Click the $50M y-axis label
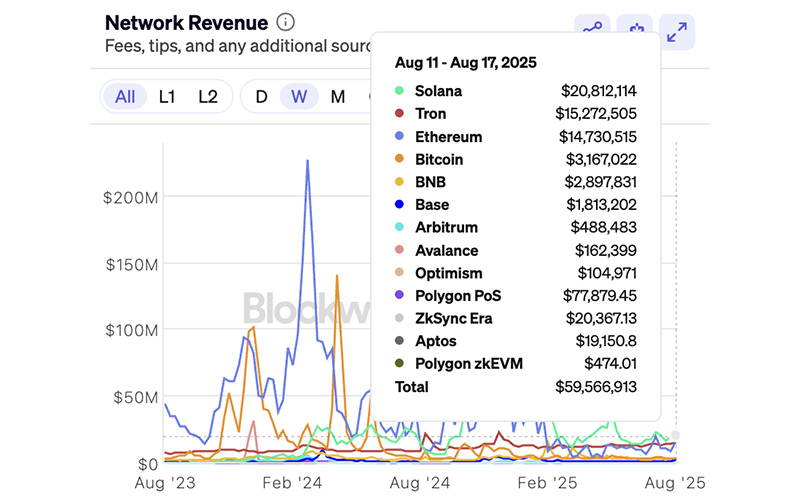800x500 pixels. point(136,397)
